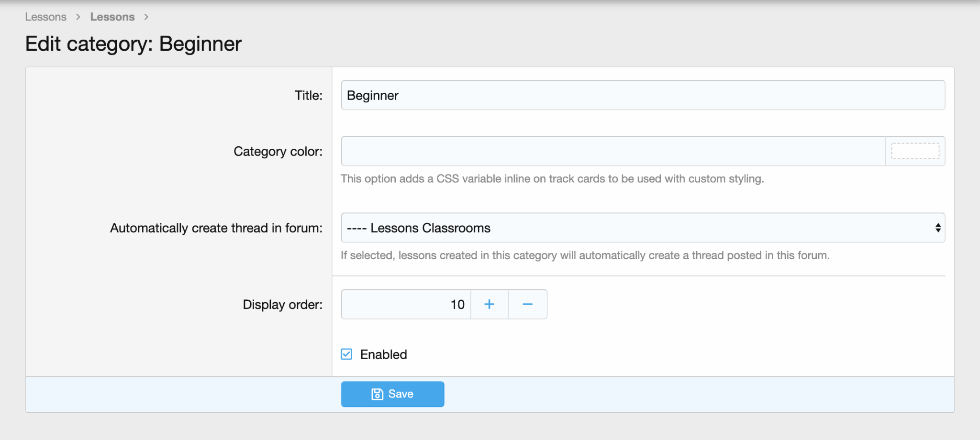The image size is (980, 440).
Task: Increase display order with the plus icon
Action: (489, 304)
